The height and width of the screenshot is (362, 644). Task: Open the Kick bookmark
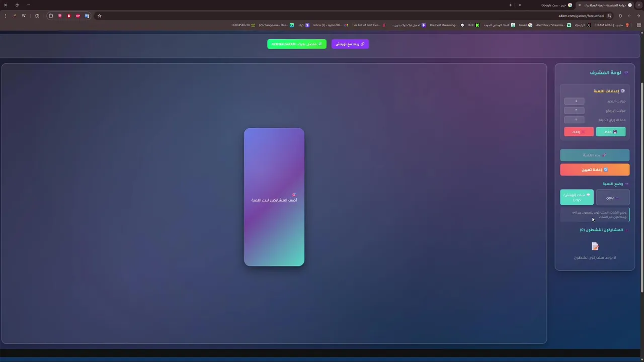[x=474, y=25]
